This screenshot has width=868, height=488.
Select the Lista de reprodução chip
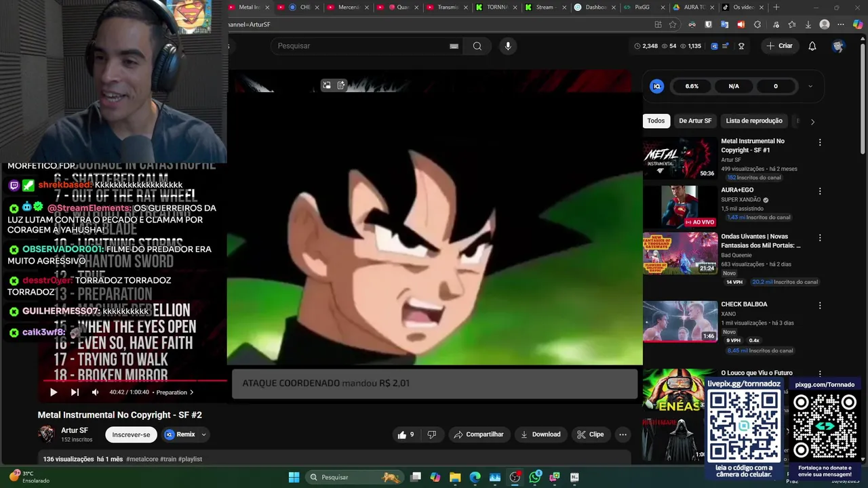tap(754, 121)
